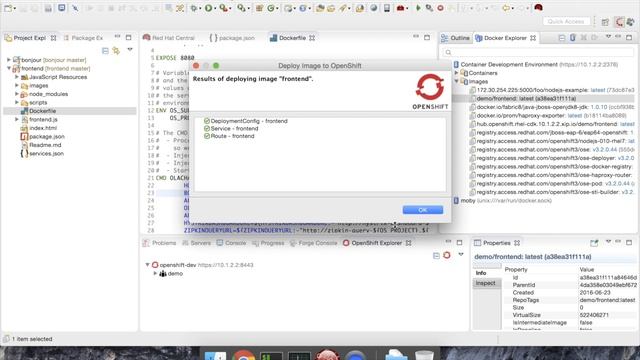
Task: Switch to the package.json editor tab
Action: pyautogui.click(x=232, y=38)
